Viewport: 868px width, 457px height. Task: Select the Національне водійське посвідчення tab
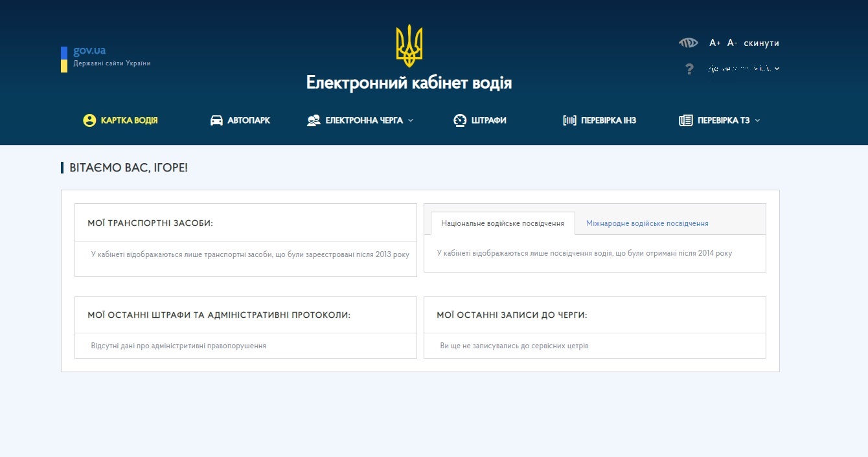503,223
